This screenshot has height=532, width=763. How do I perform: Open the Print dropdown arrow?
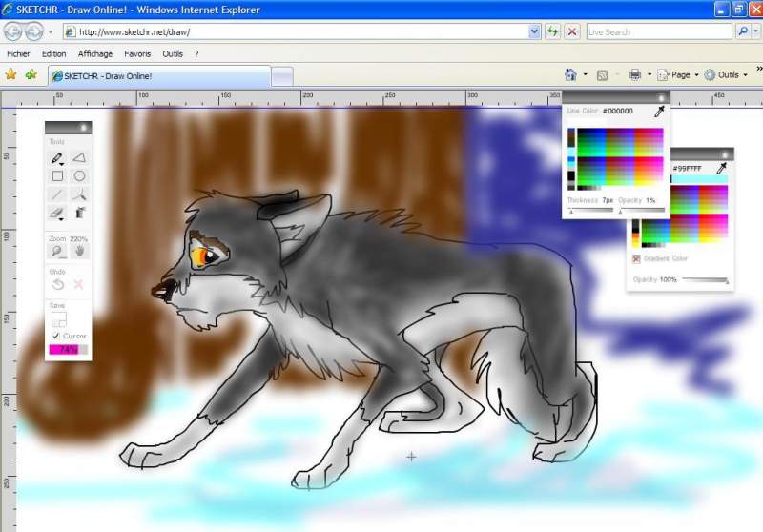tap(650, 75)
